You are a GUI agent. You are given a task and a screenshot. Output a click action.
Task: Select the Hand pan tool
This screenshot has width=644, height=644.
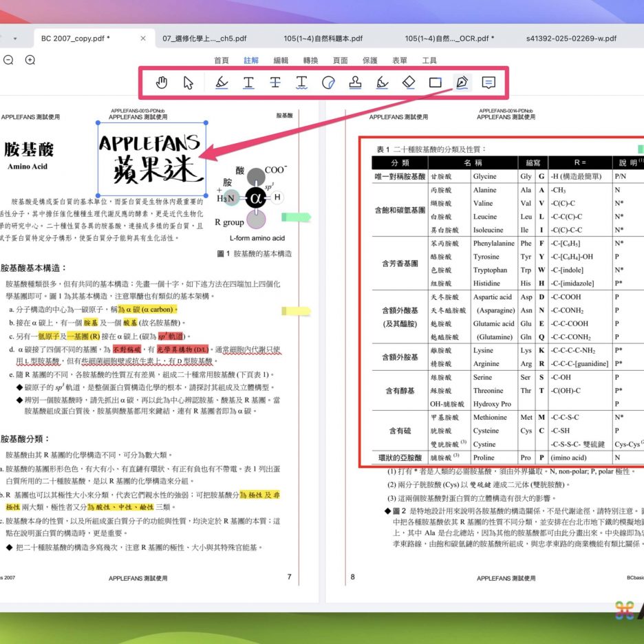162,83
